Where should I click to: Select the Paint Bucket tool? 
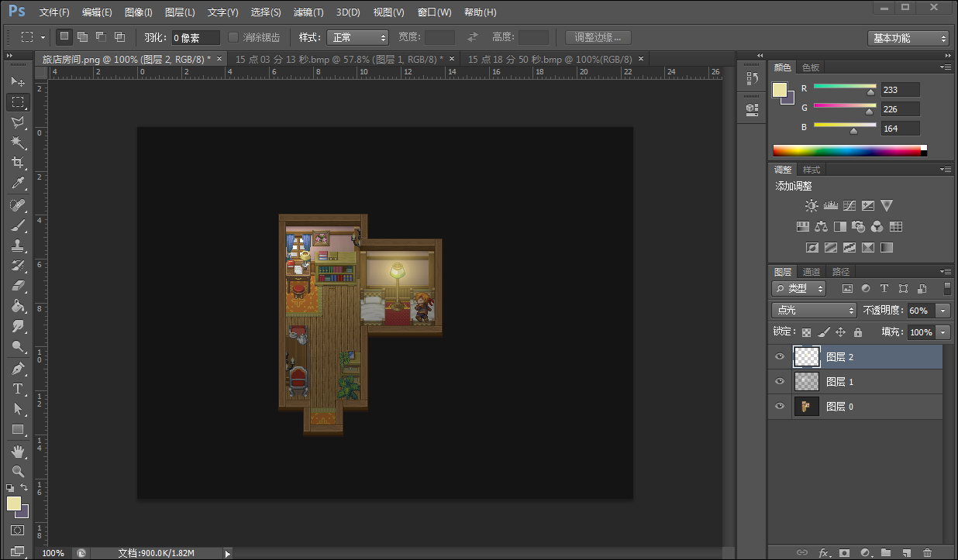coord(18,306)
